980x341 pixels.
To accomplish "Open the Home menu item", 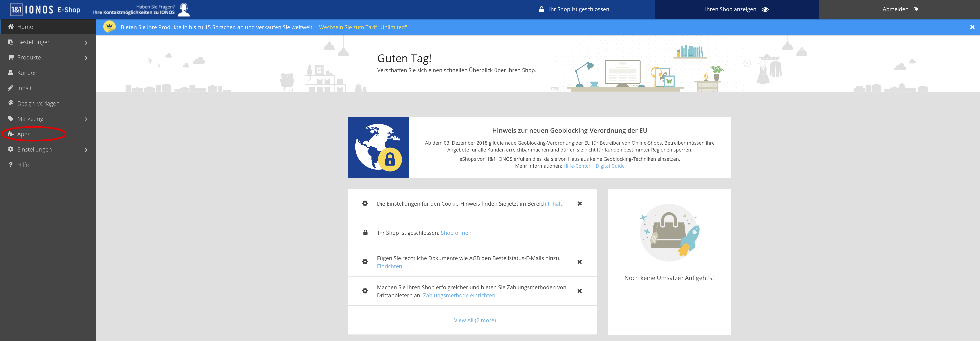I will (x=48, y=27).
